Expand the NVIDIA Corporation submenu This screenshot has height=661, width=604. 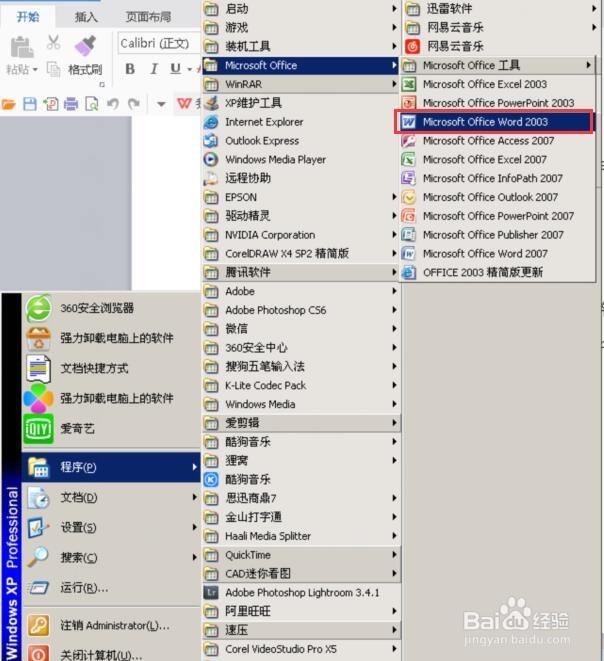(x=300, y=235)
